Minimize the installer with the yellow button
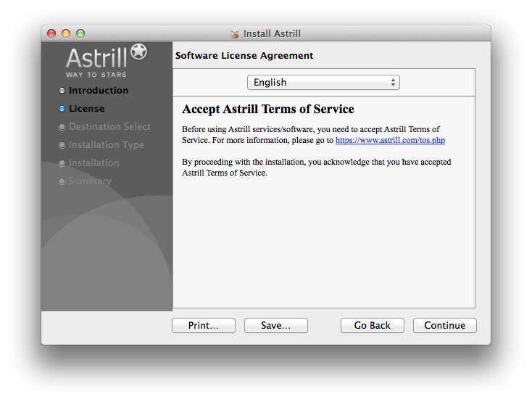The width and height of the screenshot is (532, 402). pos(66,33)
